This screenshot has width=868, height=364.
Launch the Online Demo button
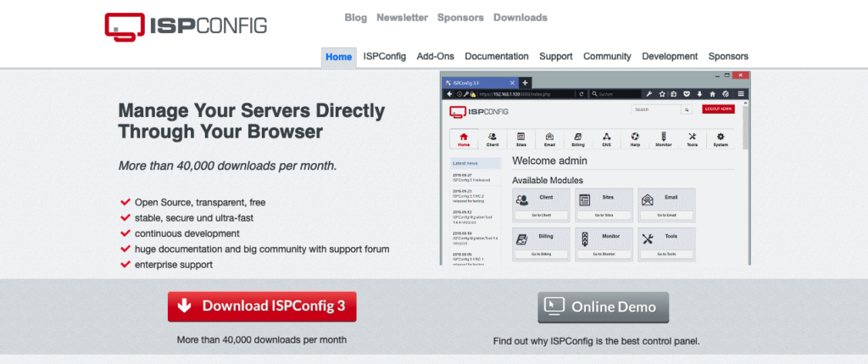click(603, 307)
